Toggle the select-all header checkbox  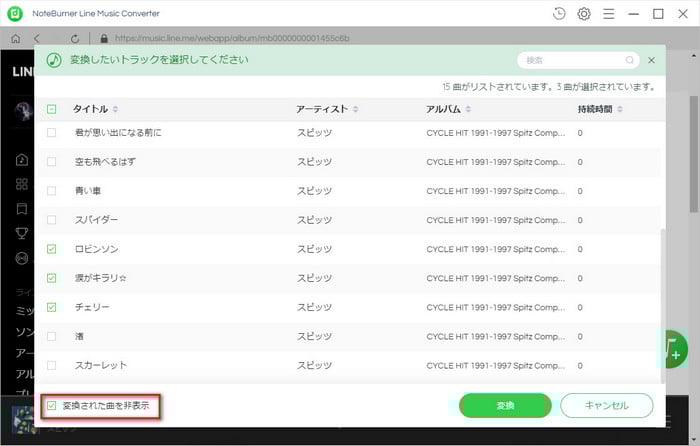(x=51, y=109)
